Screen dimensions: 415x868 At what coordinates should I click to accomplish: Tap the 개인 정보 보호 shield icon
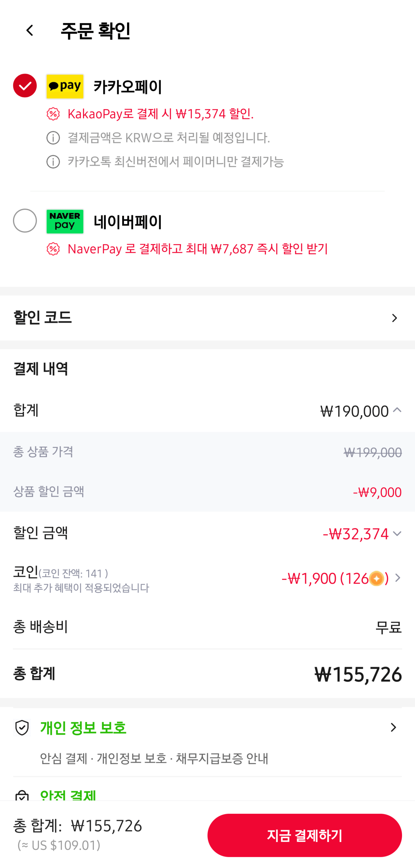click(x=22, y=728)
